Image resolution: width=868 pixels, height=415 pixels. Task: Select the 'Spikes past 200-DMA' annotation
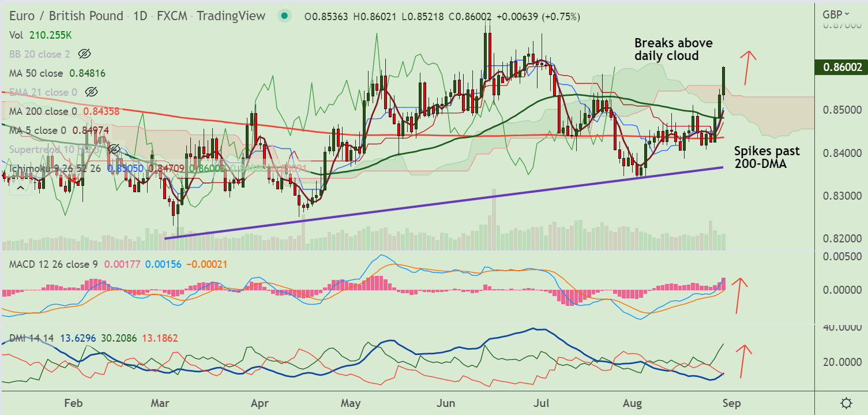767,157
